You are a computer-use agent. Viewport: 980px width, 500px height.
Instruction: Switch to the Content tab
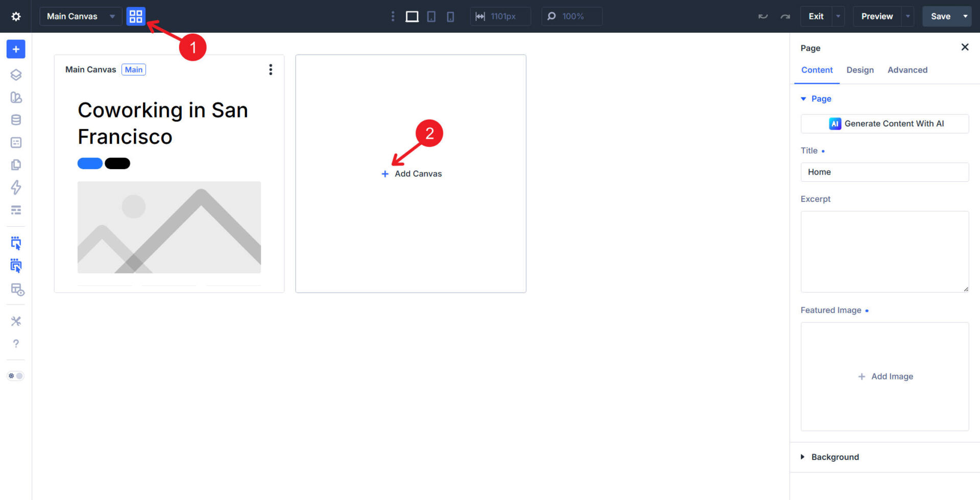coord(817,70)
